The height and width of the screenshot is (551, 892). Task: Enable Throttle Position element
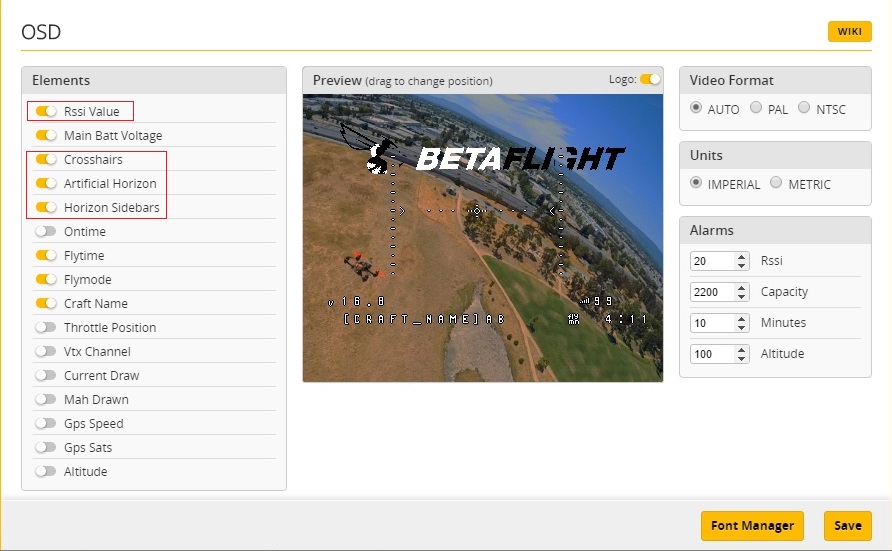(46, 328)
